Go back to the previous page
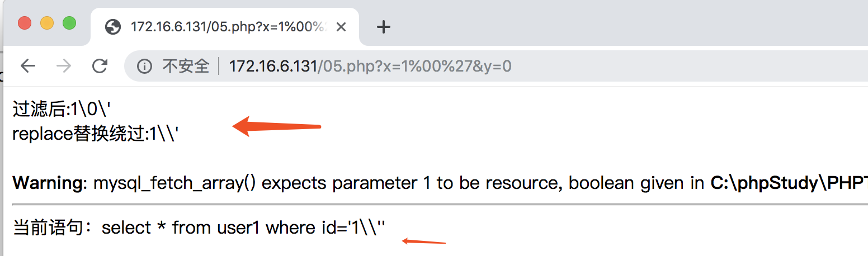This screenshot has width=868, height=256. 27,67
